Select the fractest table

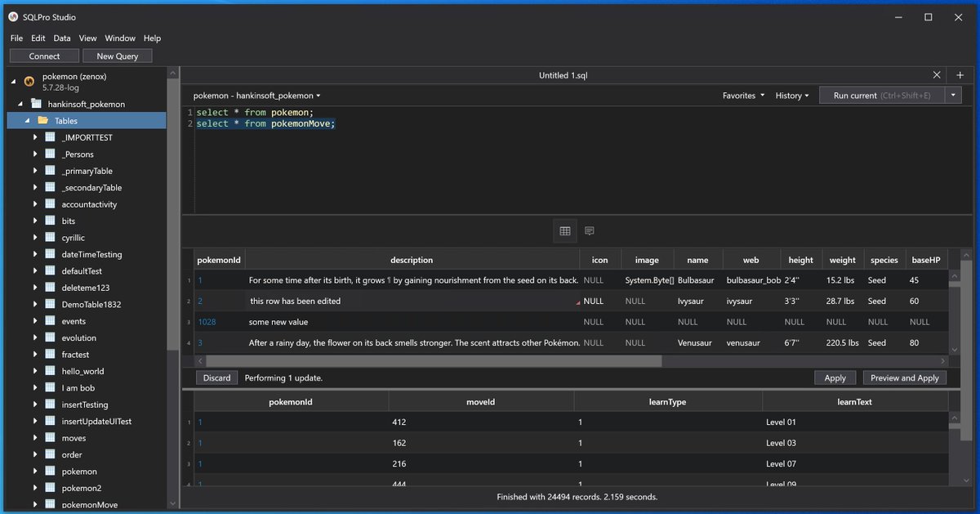click(75, 355)
